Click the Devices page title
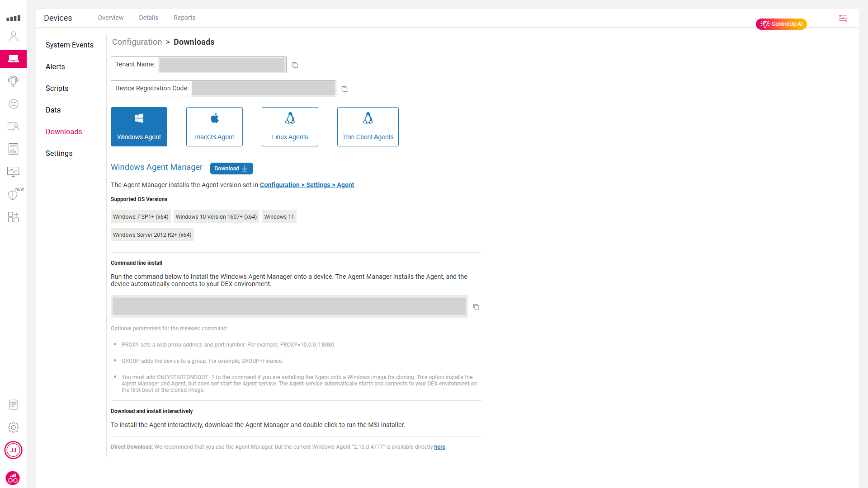Image resolution: width=868 pixels, height=488 pixels. tap(58, 18)
